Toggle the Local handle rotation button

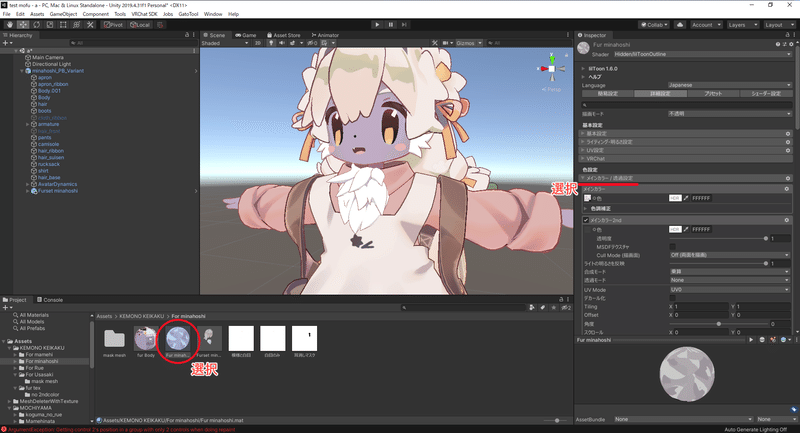tap(140, 24)
